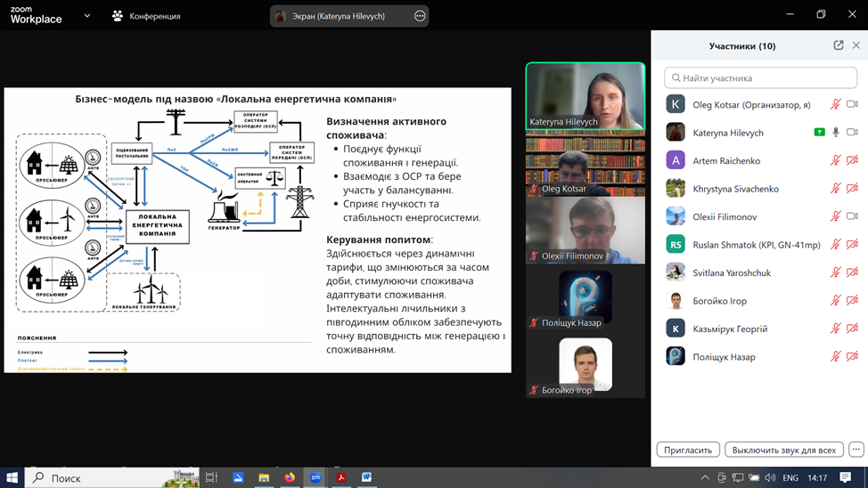The height and width of the screenshot is (488, 868).
Task: Open Task View on the taskbar
Action: click(x=211, y=477)
